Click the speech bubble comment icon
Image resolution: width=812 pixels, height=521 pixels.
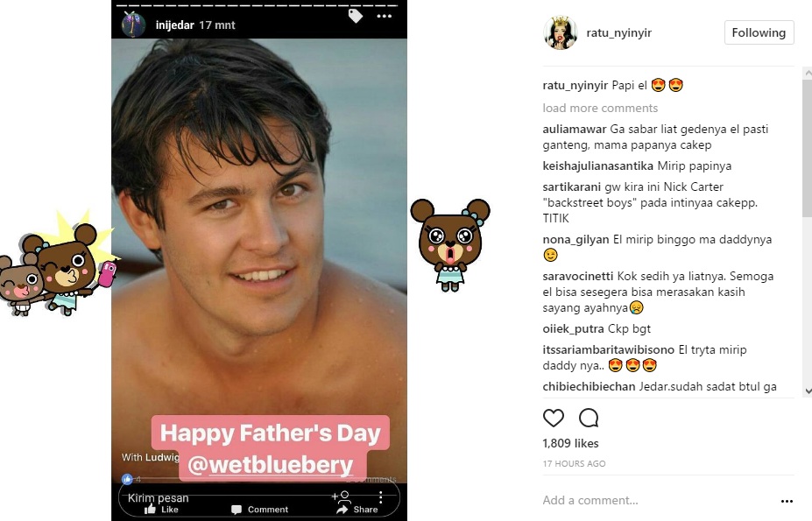point(589,418)
